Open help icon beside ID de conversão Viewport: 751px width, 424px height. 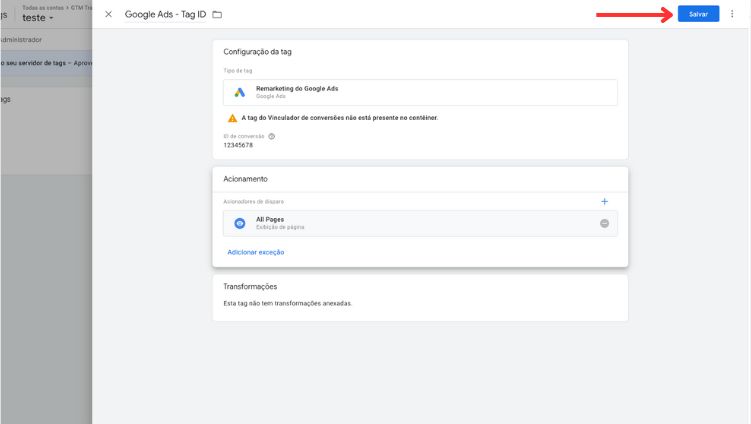click(272, 137)
